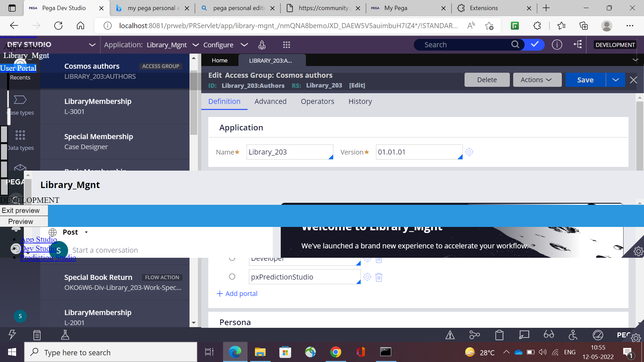644x362 pixels.
Task: Click the accessibility inspector icon
Action: click(573, 335)
